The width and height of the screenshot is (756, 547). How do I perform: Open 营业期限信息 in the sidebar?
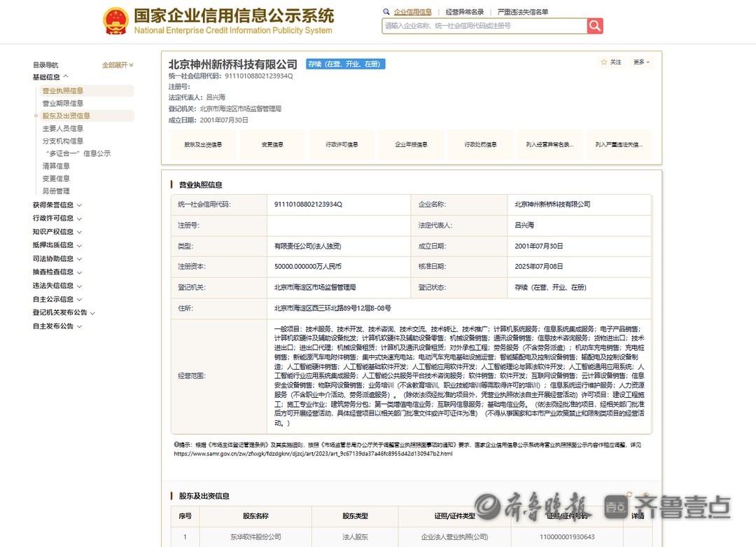[x=63, y=103]
